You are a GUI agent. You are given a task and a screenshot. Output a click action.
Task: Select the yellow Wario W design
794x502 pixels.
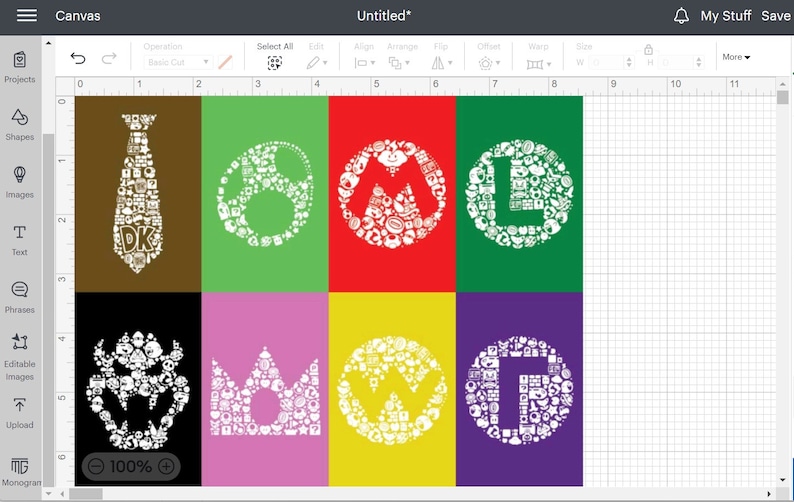pyautogui.click(x=392, y=389)
